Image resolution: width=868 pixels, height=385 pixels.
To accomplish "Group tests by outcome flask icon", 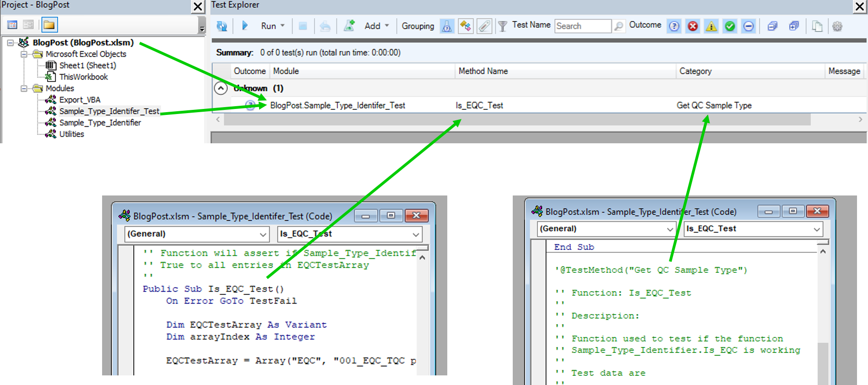I will pos(447,26).
